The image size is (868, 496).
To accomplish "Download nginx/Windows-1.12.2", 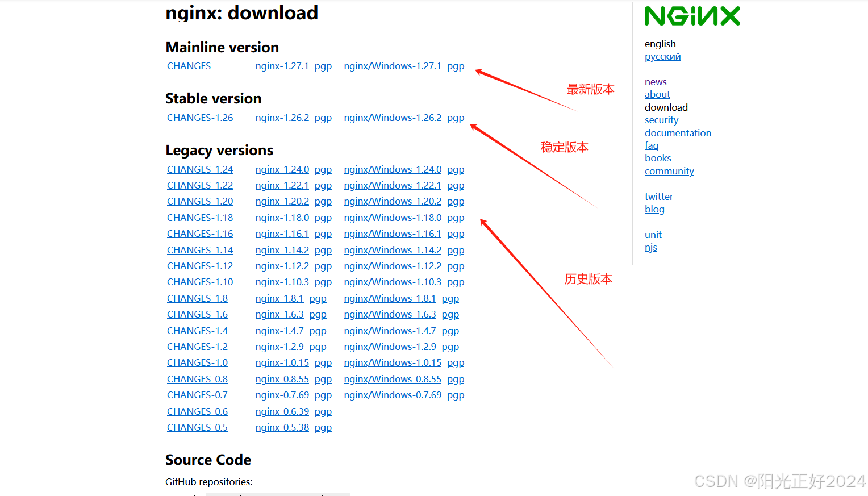I will (393, 266).
